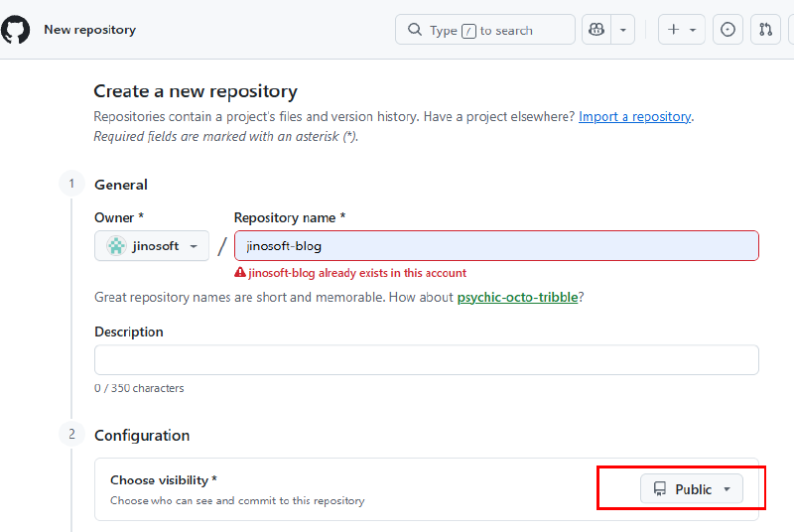Image resolution: width=794 pixels, height=532 pixels.
Task: Click the 'Create a new repository' heading
Action: click(x=196, y=91)
